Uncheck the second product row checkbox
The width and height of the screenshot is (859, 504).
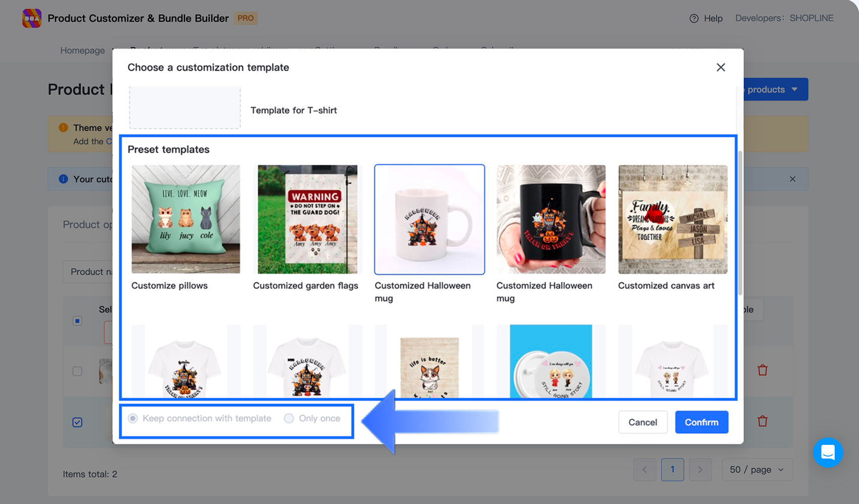(x=77, y=422)
